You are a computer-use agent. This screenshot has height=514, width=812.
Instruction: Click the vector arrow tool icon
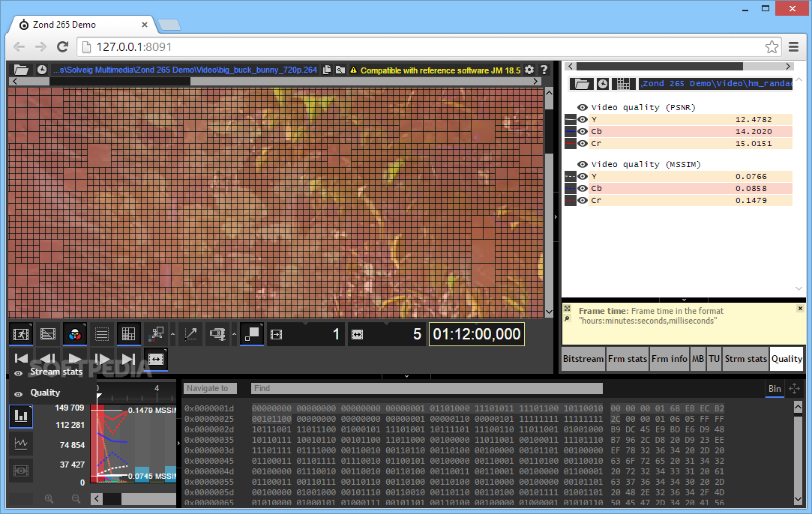[190, 334]
